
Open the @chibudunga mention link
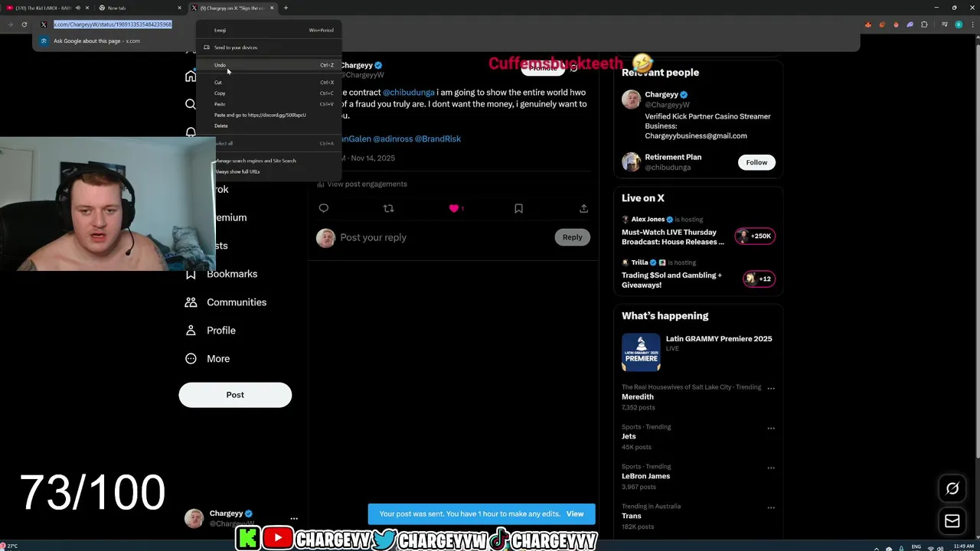tap(408, 93)
